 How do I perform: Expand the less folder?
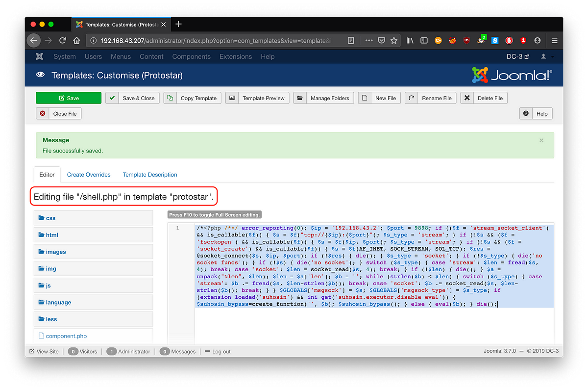93,319
